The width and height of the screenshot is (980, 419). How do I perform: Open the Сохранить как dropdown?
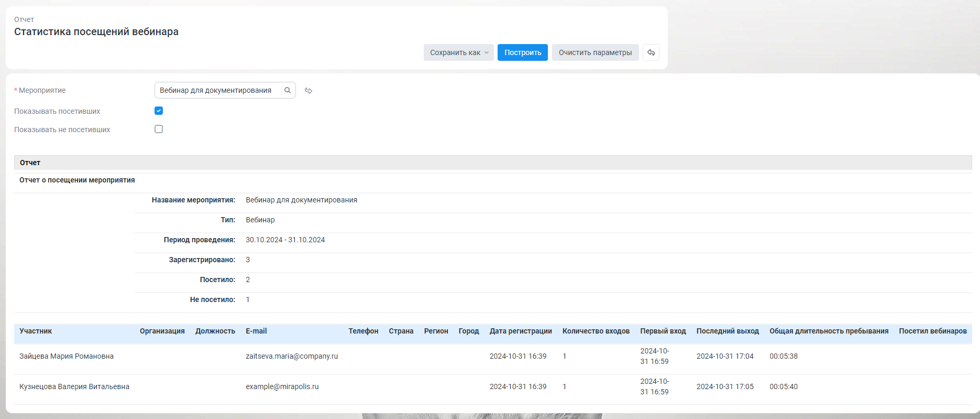[459, 52]
